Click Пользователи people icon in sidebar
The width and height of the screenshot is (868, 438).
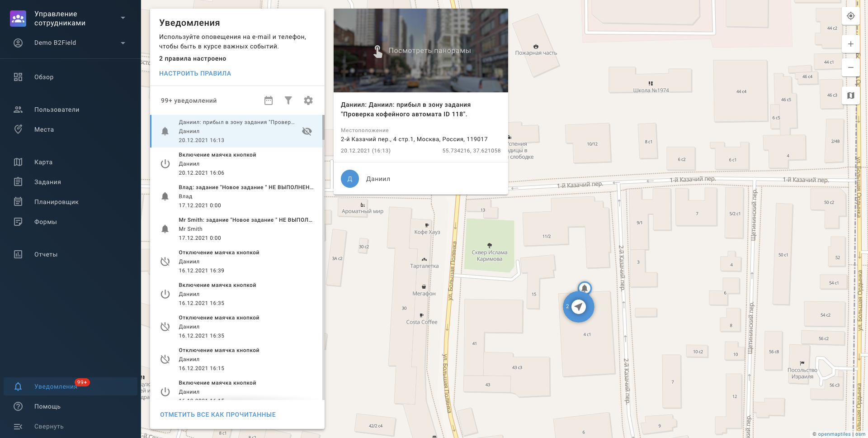click(x=18, y=109)
